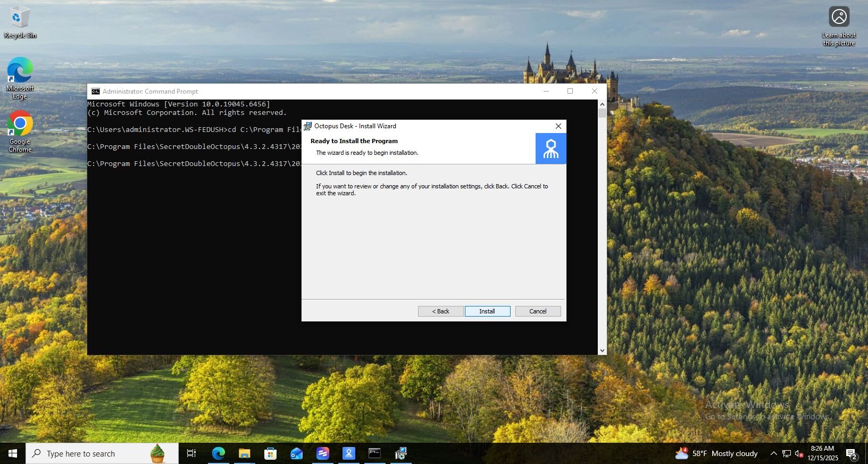The width and height of the screenshot is (868, 464).
Task: Switch to Command Prompt via taskbar icon
Action: (x=375, y=453)
